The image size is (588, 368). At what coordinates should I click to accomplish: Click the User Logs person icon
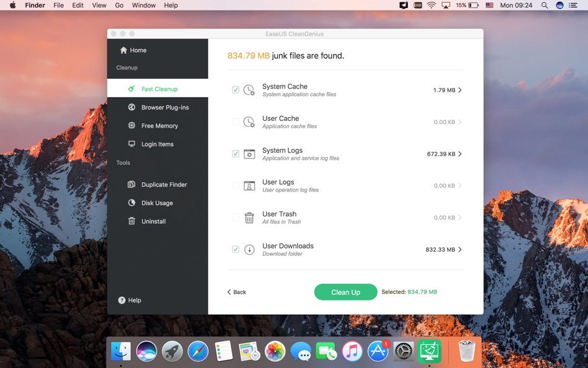249,185
